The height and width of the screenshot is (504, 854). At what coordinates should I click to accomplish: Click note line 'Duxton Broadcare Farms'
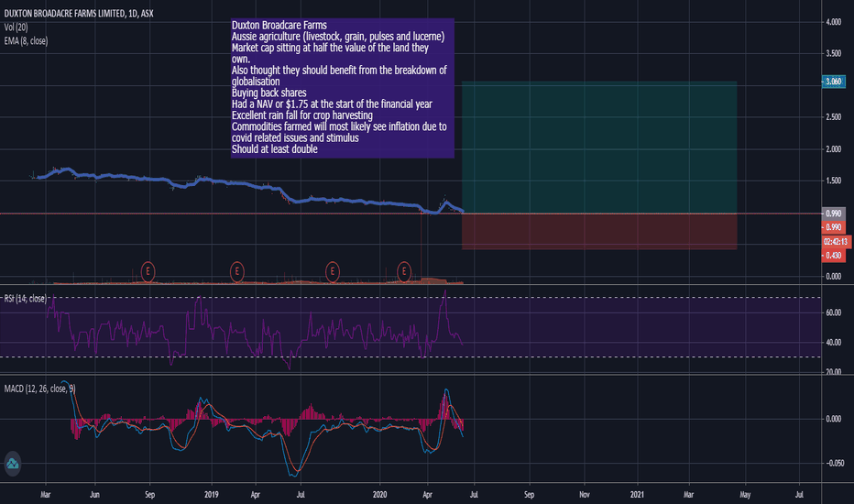click(x=279, y=25)
